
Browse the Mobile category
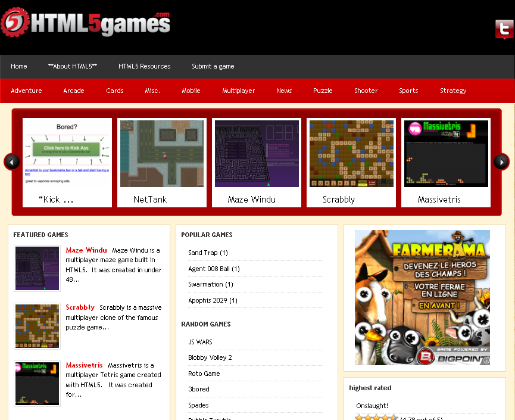(191, 91)
